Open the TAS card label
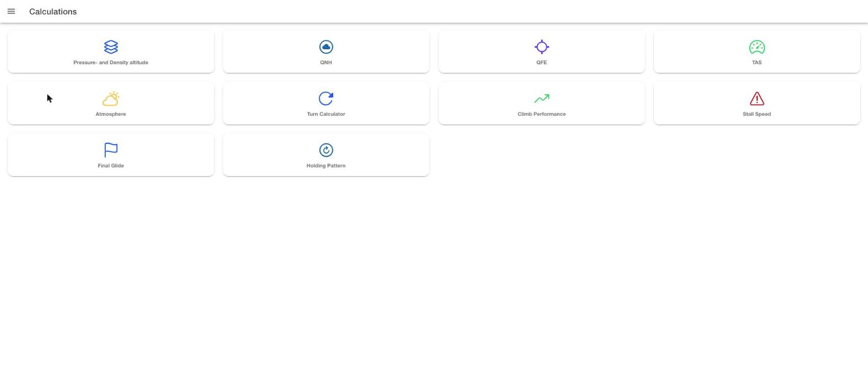This screenshot has width=868, height=381. [757, 63]
